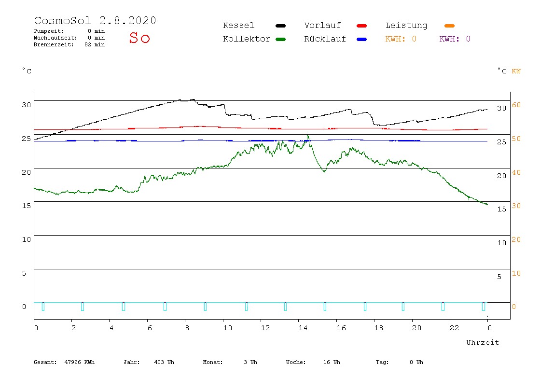The height and width of the screenshot is (392, 554).
Task: Click the "Kollektor" legend label
Action: coord(247,39)
